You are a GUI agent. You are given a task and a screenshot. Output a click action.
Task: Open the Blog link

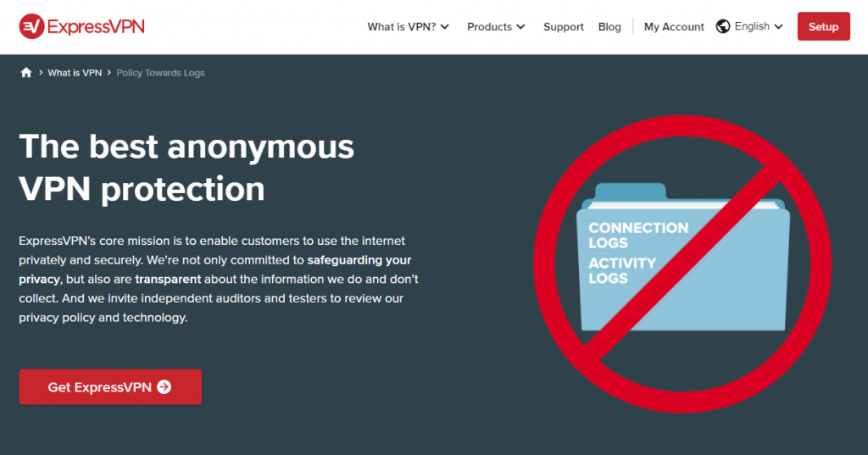coord(609,26)
